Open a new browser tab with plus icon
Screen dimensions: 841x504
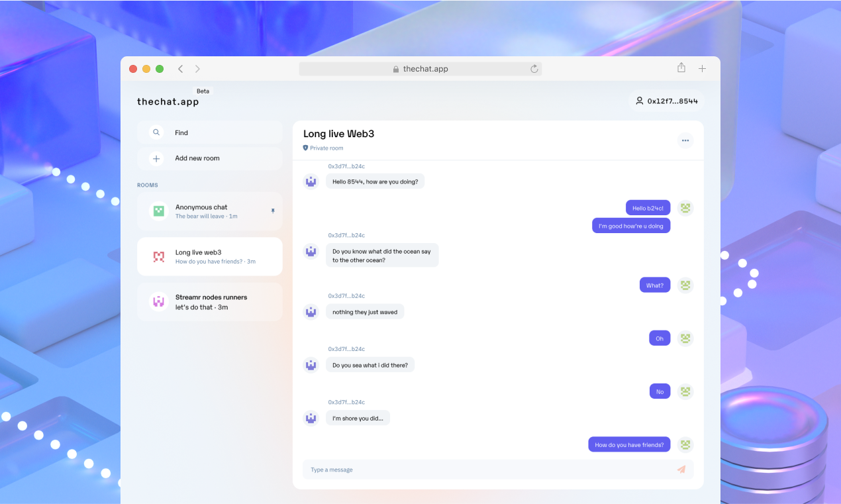[702, 69]
